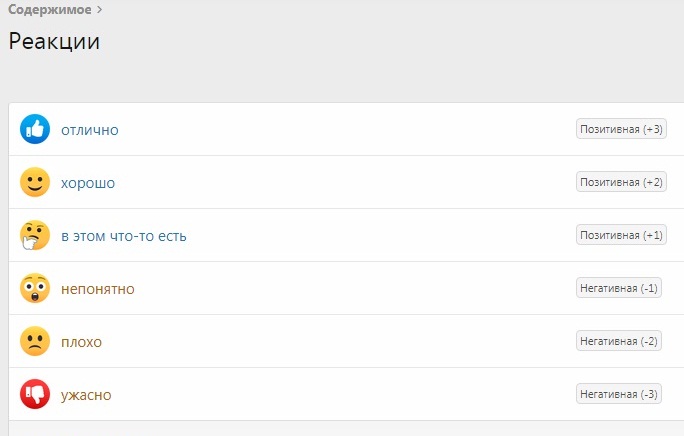Screen dimensions: 684x436
Task: Click the Позитивная (+1) badge
Action: click(x=621, y=235)
